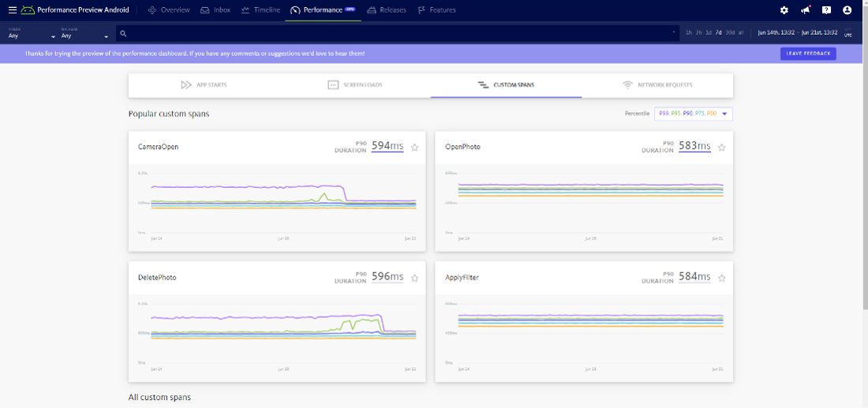This screenshot has width=868, height=412.
Task: Open the help question mark icon
Action: [826, 10]
